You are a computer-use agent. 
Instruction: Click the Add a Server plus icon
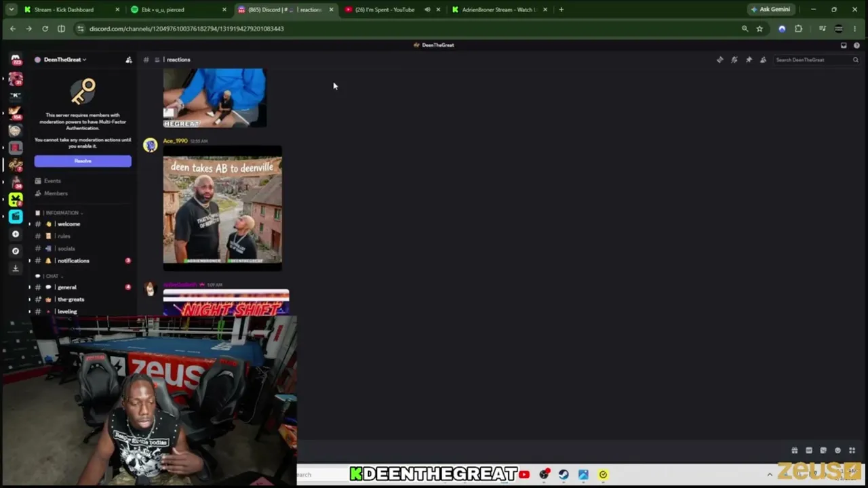click(16, 234)
